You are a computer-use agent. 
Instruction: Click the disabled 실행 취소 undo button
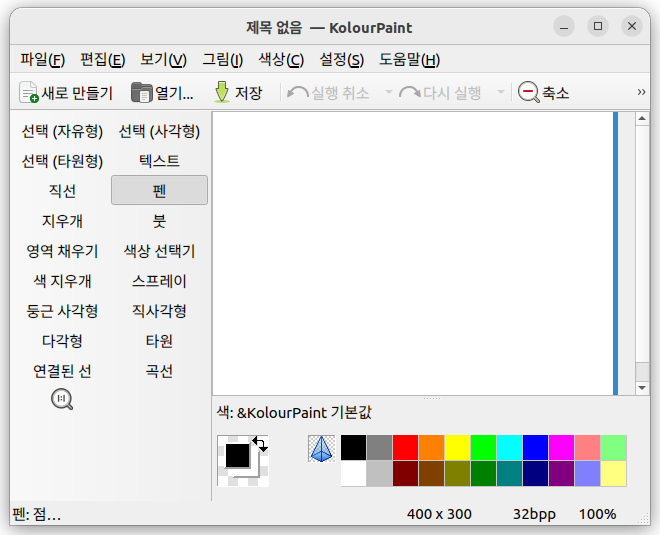[x=328, y=93]
